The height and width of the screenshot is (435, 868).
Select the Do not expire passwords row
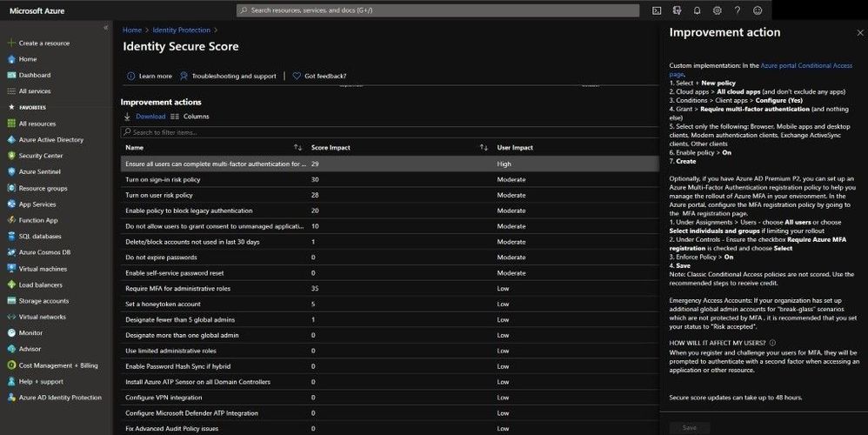coord(390,258)
